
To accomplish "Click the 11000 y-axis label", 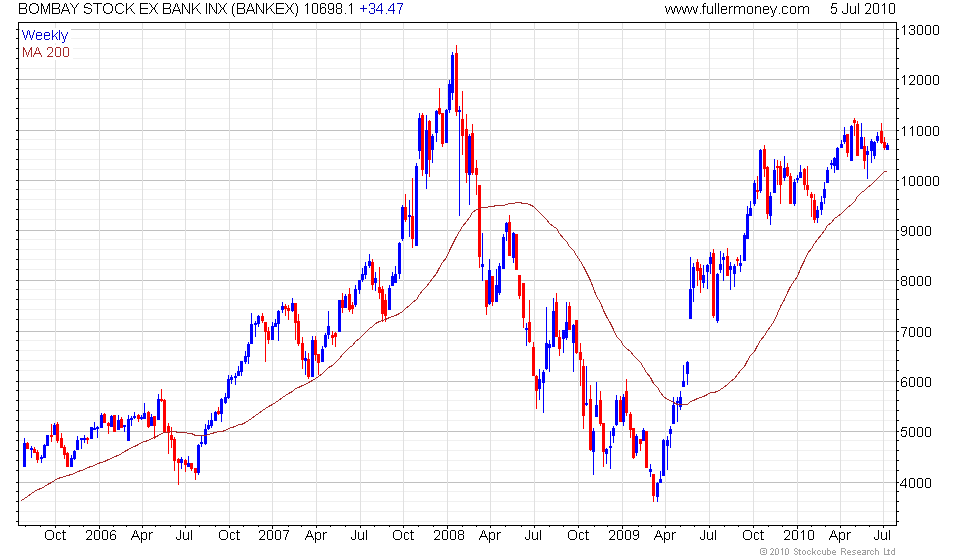I will [x=920, y=131].
